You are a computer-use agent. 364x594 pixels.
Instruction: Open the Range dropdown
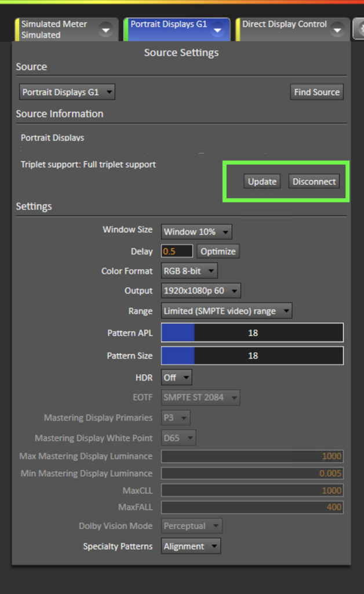226,311
